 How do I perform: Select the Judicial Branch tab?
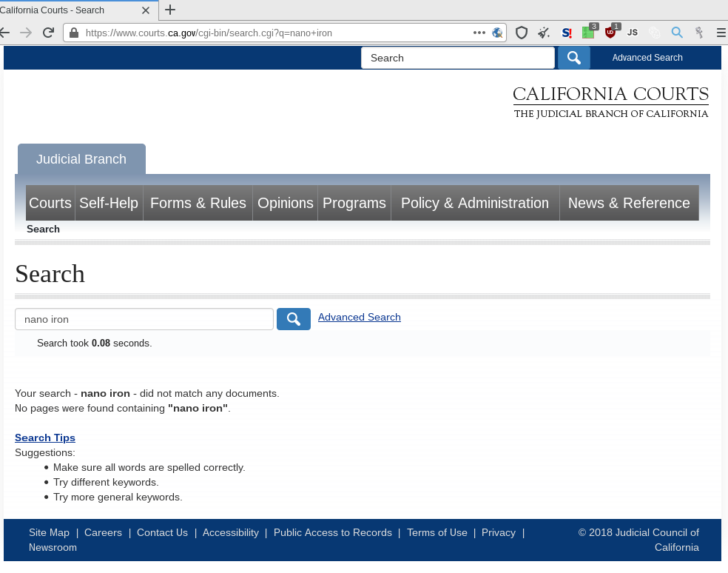tap(81, 159)
